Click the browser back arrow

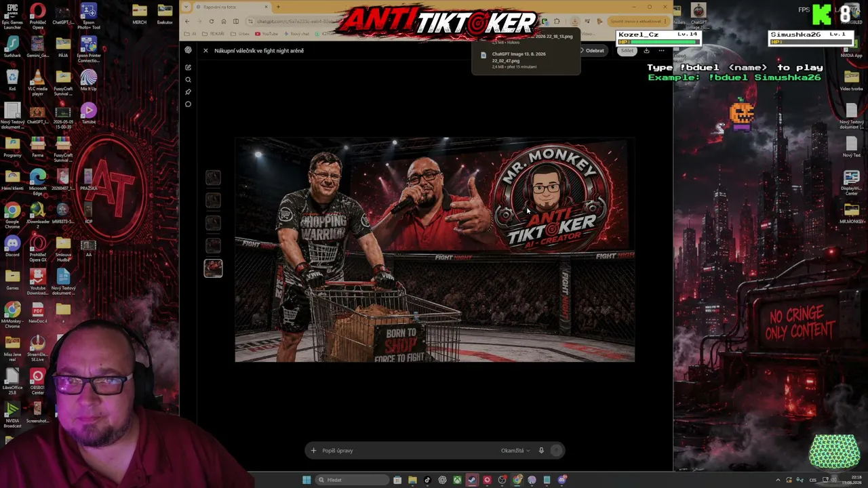coord(187,21)
